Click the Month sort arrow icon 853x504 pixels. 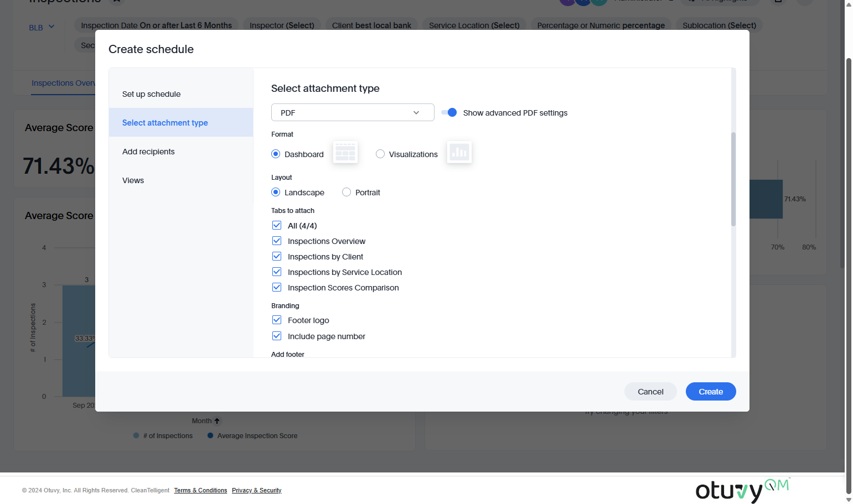pyautogui.click(x=217, y=421)
